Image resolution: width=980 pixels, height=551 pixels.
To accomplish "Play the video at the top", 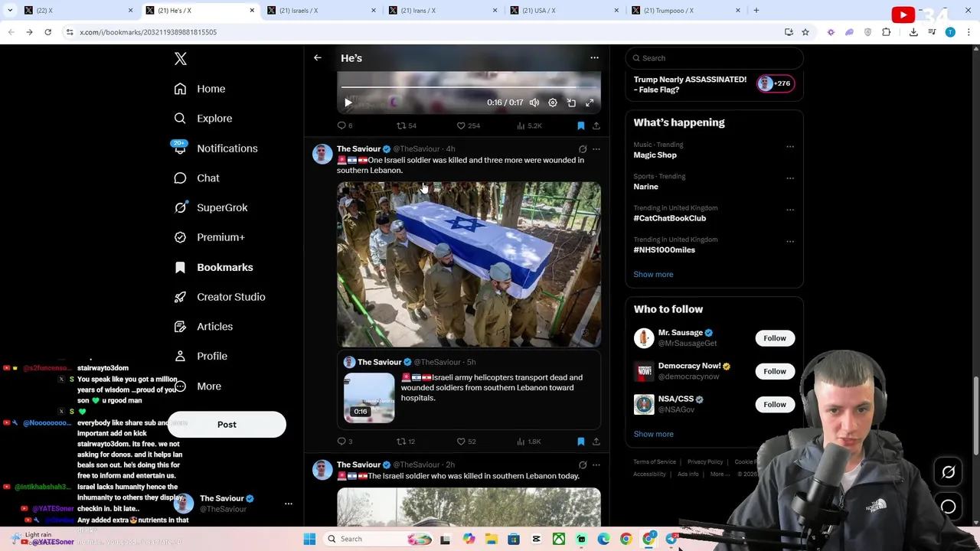I will click(x=348, y=103).
